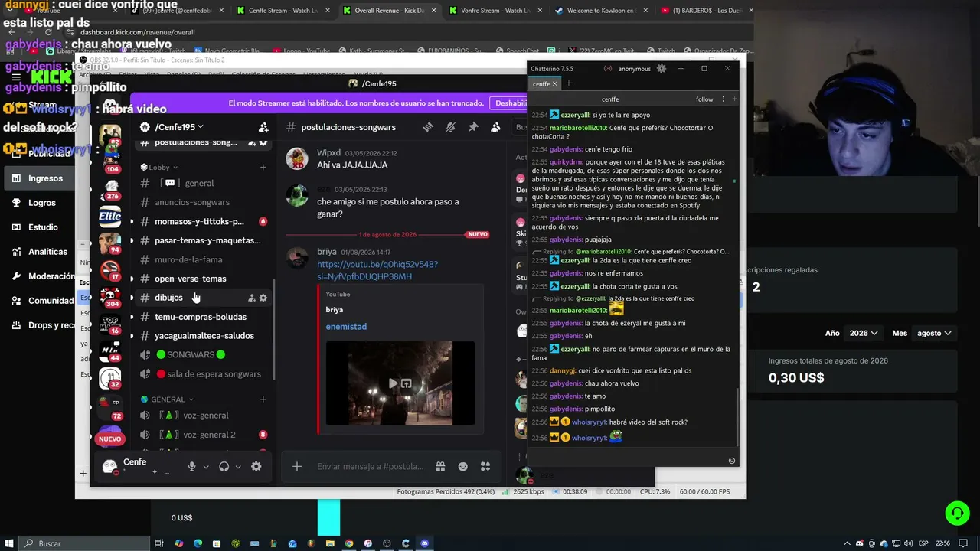Click Deshabilitar streamer mode button
Screen dimensions: 980x551
click(511, 103)
